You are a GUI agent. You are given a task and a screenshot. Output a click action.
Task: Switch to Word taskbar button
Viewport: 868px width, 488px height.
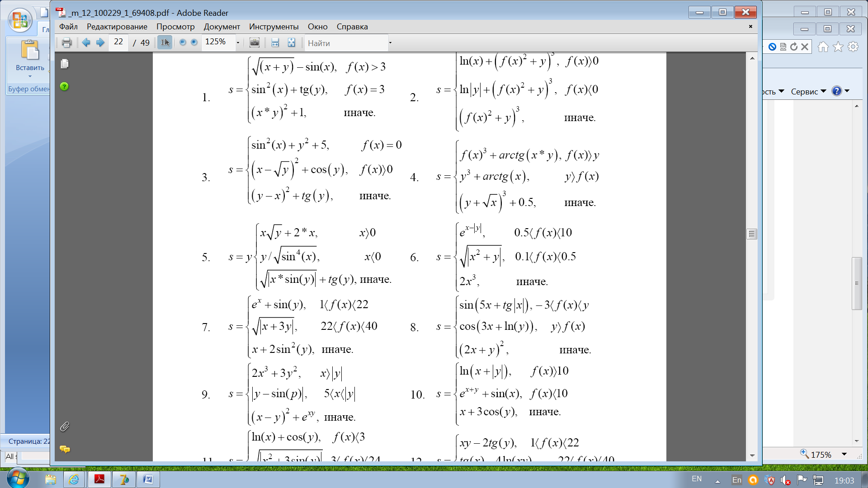click(148, 479)
